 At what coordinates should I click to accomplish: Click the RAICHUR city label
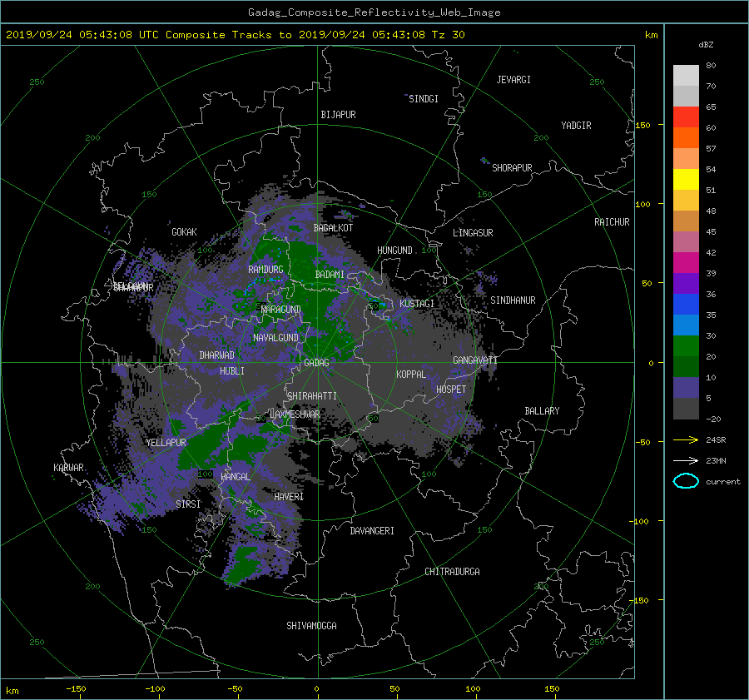click(x=612, y=222)
